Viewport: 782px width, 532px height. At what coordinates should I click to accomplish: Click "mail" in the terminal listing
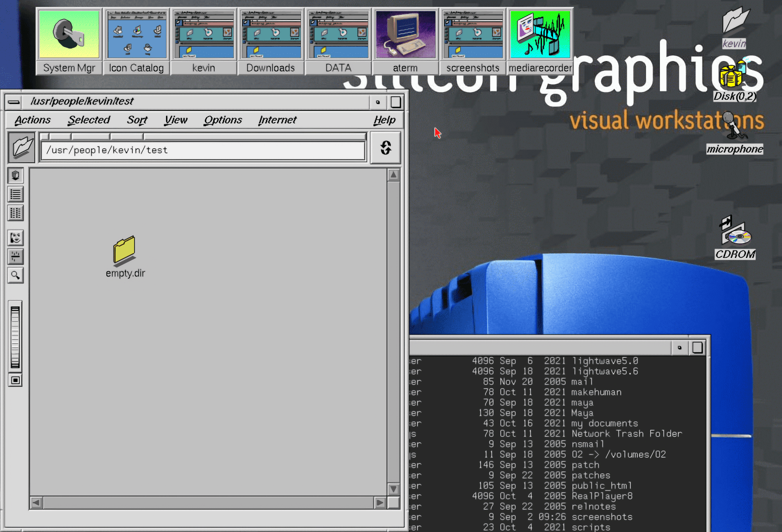[582, 382]
